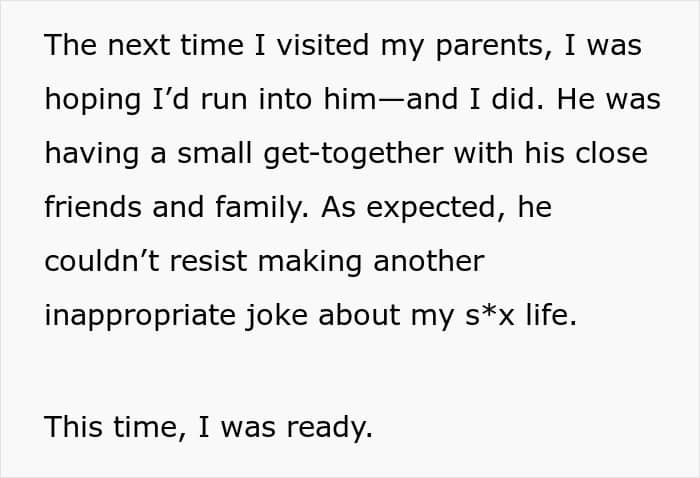Click the word "couldn't"
The width and height of the screenshot is (700, 478).
point(102,261)
